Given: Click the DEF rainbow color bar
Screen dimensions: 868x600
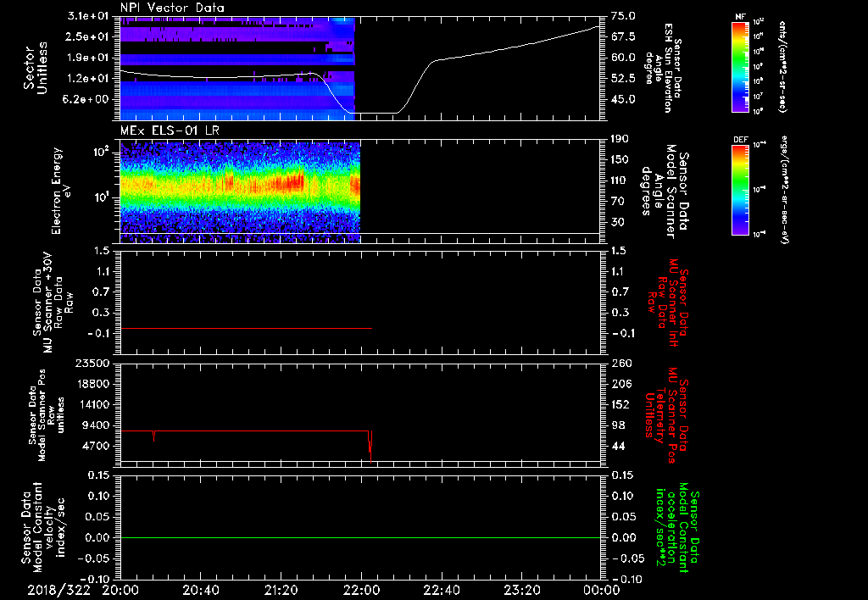Looking at the screenshot, I should tap(740, 190).
